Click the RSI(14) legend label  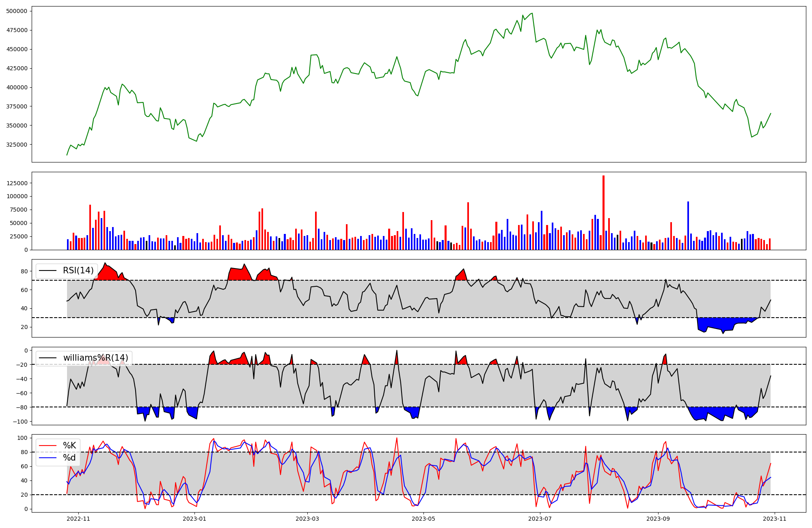click(78, 270)
